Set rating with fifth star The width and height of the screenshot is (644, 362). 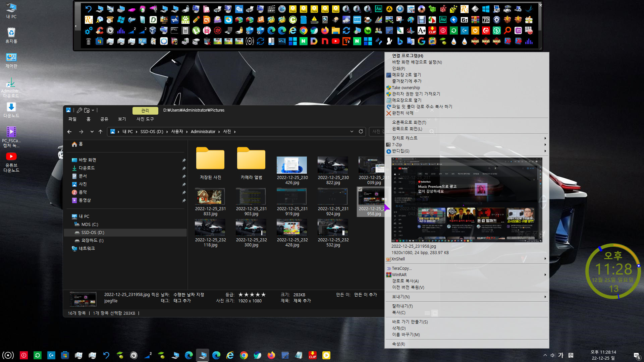pos(264,295)
